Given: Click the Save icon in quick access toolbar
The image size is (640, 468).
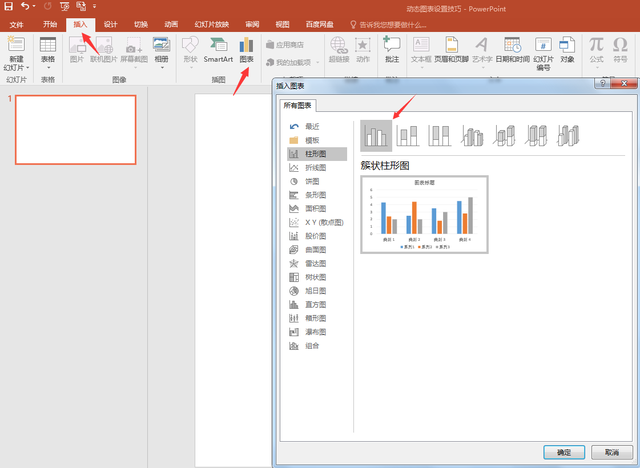Looking at the screenshot, I should tap(8, 6).
